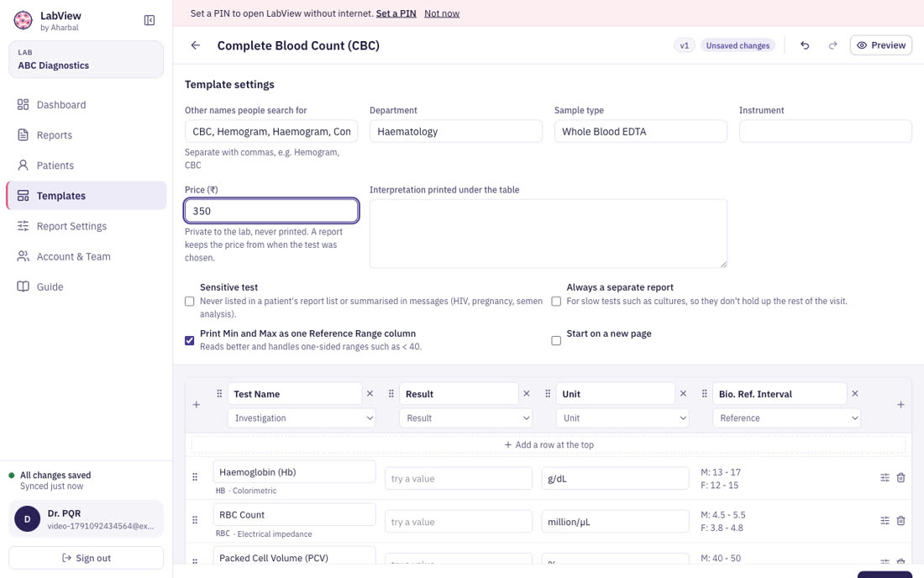Viewport: 924px width, 578px height.
Task: Add a column after Bio. Ref. Interval
Action: tap(900, 405)
